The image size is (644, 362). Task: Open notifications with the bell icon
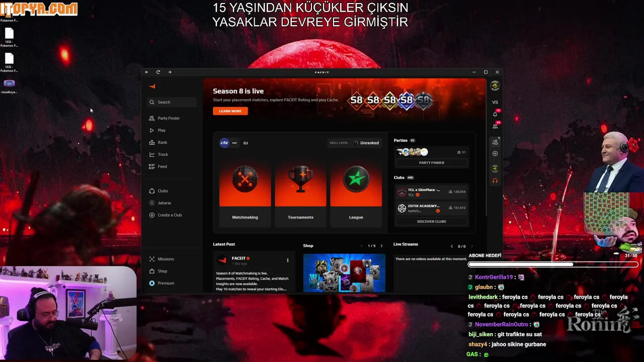(495, 114)
